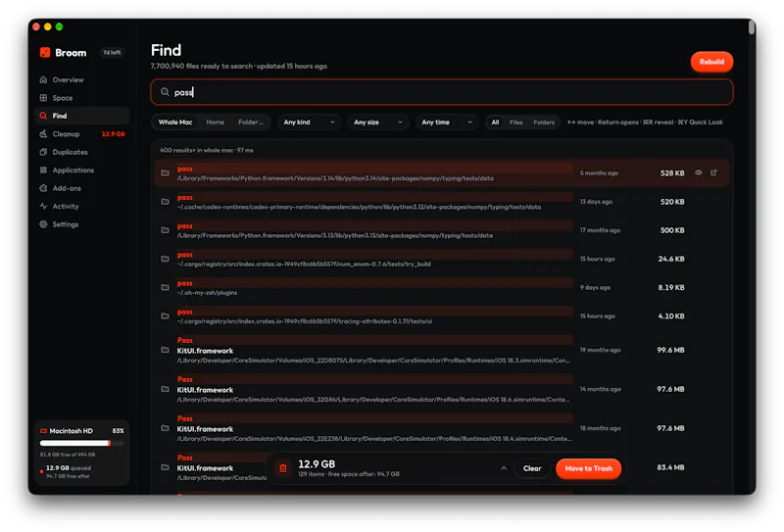Click the folder icon of the 18 months ago result
The width and height of the screenshot is (784, 532).
165,428
